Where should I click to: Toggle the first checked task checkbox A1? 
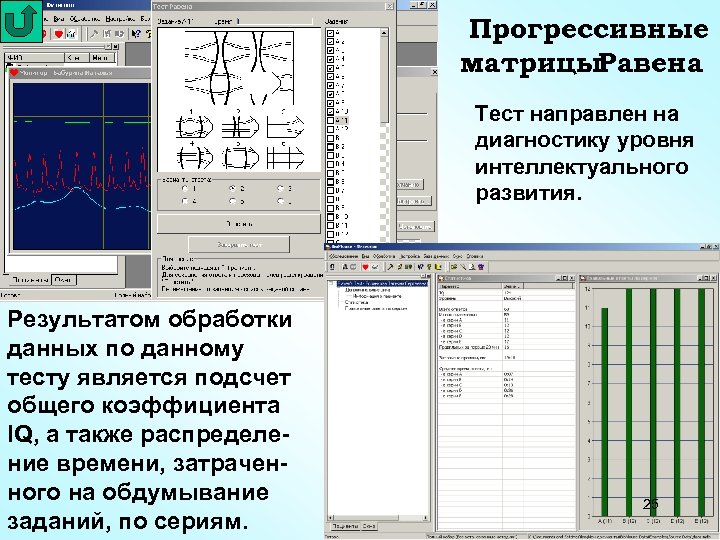(330, 33)
